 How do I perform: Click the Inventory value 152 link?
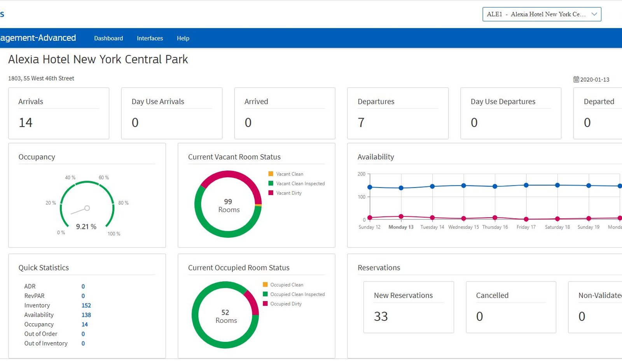point(86,305)
